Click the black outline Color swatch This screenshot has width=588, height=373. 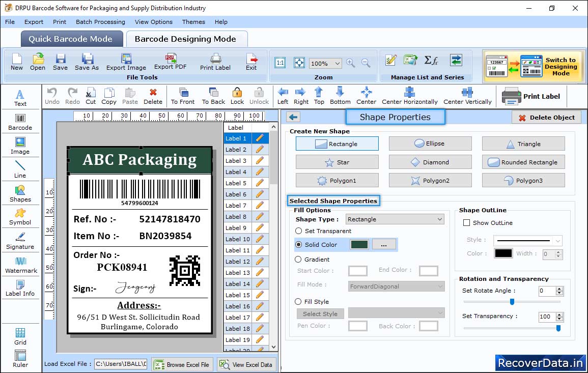click(503, 253)
